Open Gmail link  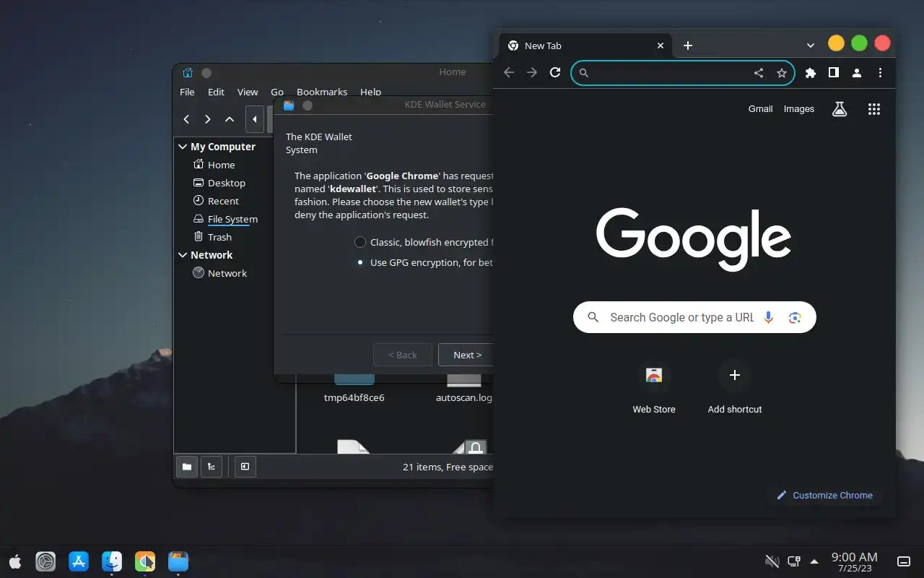click(x=760, y=109)
